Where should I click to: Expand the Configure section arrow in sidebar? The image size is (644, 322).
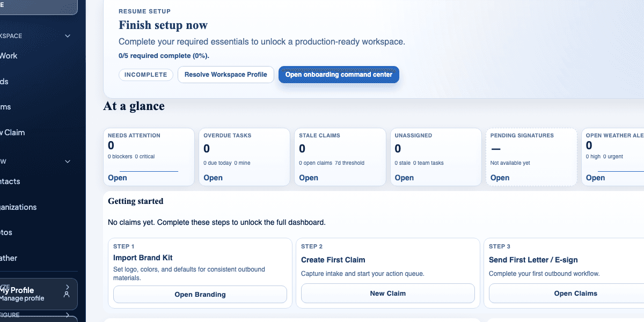point(68,315)
